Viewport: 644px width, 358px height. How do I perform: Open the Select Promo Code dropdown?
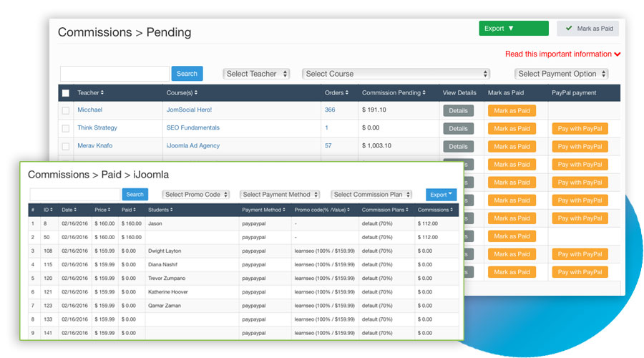coord(195,195)
